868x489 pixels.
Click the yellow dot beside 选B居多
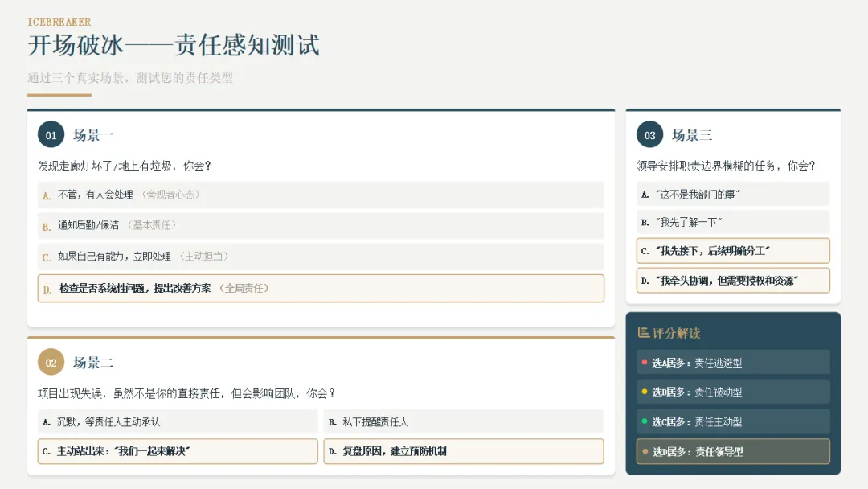(x=645, y=392)
